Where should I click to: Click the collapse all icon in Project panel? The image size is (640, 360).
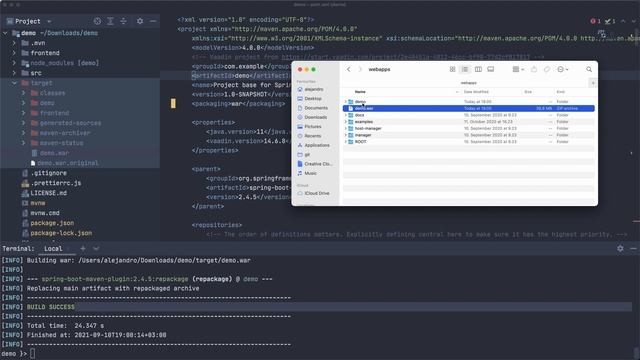(123, 21)
